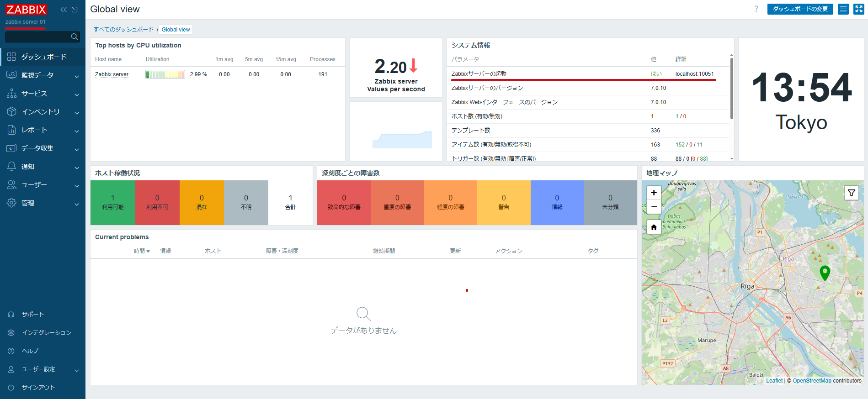This screenshot has height=399, width=868.
Task: Zoom out on the geomap
Action: [x=654, y=207]
